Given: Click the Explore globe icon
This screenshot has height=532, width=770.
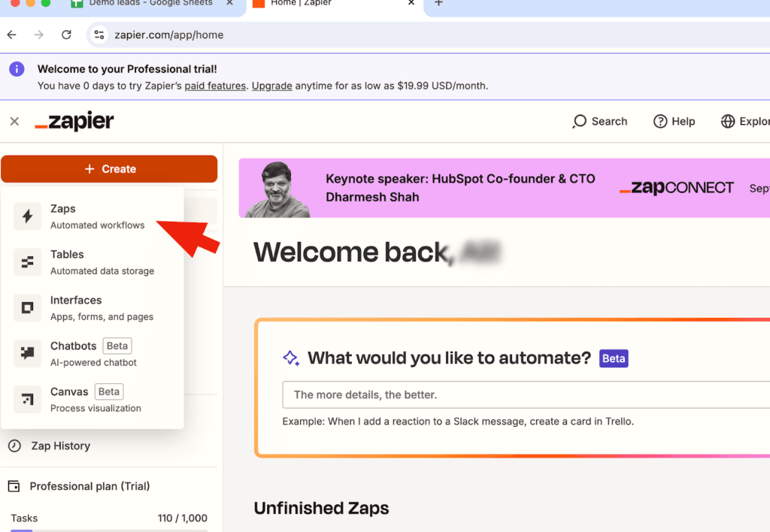Looking at the screenshot, I should pos(726,121).
